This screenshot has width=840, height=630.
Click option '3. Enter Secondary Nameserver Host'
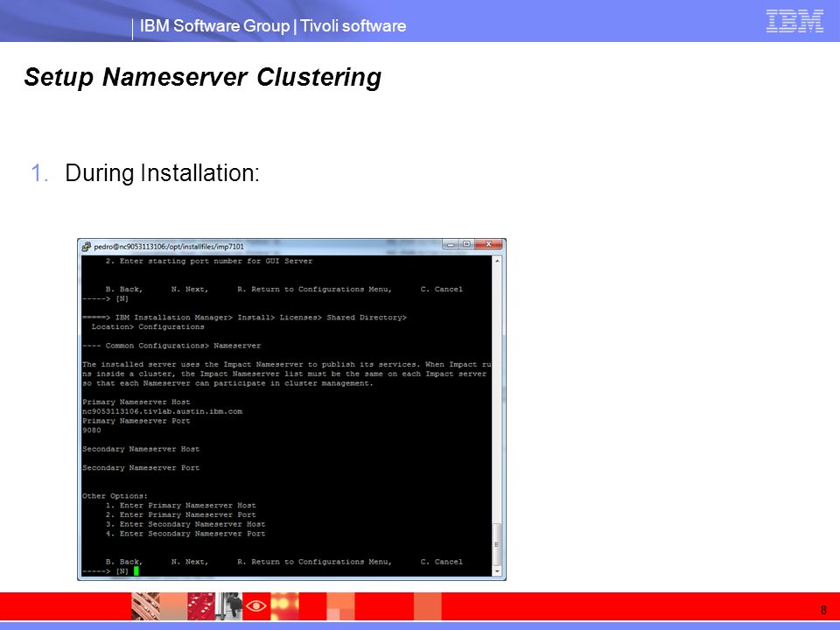click(x=185, y=524)
